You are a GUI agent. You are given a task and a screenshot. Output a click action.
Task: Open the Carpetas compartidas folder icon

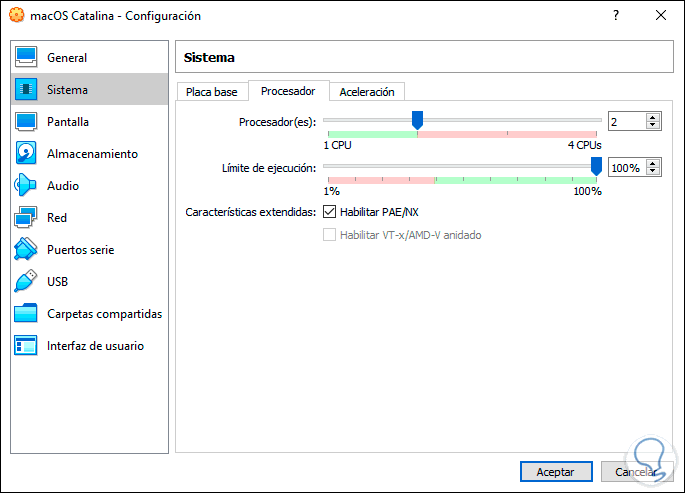[x=26, y=313]
